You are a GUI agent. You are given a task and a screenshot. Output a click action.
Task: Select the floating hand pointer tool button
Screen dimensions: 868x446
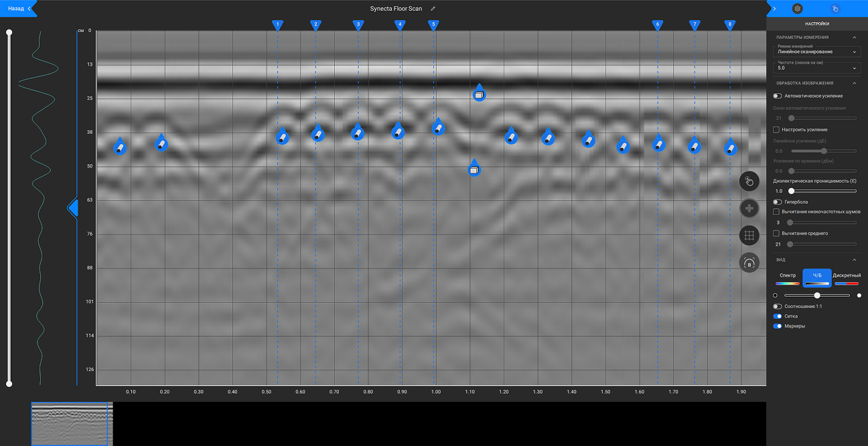749,181
